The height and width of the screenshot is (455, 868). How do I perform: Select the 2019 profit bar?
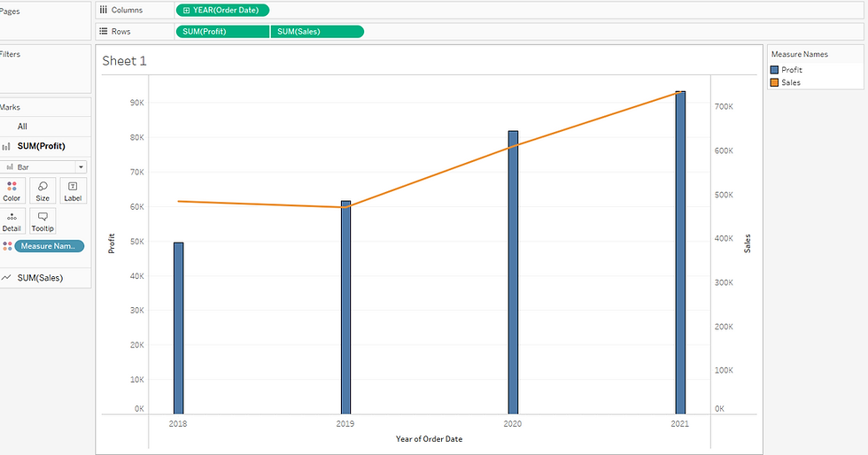[x=345, y=307]
